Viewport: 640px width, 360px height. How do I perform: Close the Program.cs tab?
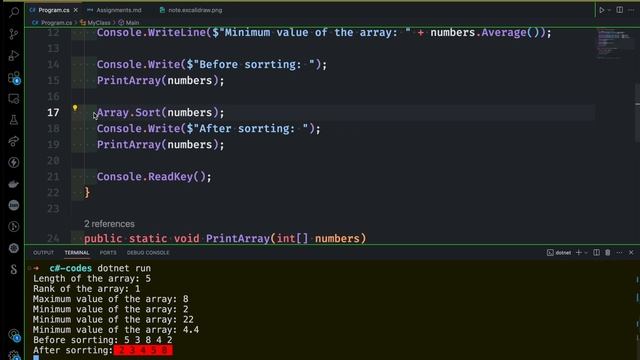click(x=76, y=10)
